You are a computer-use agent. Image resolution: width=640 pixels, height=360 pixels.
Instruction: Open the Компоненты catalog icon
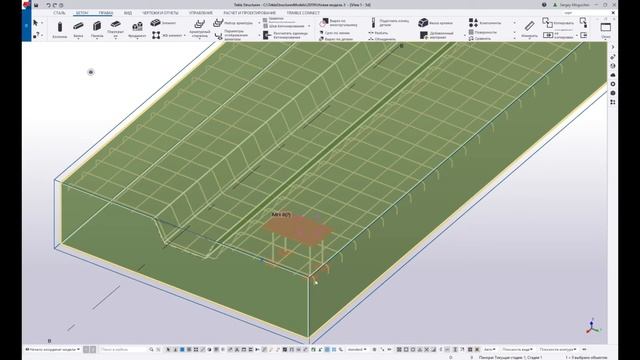coord(473,22)
